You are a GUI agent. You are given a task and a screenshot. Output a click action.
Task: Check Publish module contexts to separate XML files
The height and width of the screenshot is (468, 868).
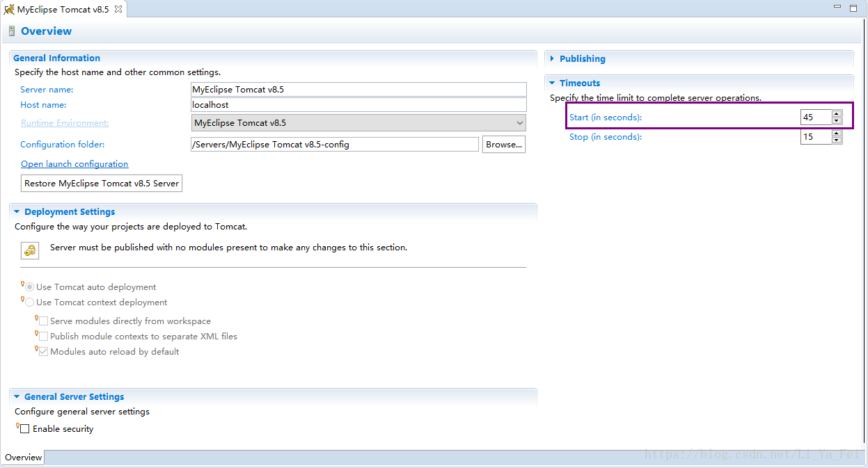pos(43,337)
